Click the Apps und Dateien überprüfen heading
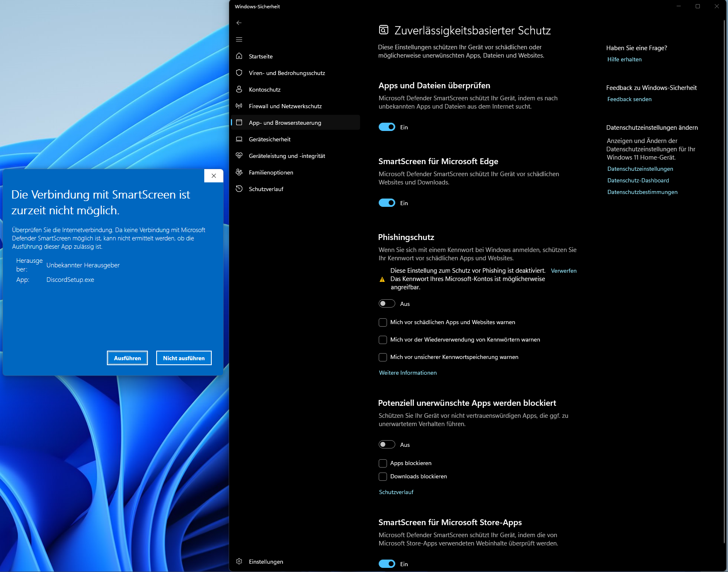Image resolution: width=728 pixels, height=572 pixels. click(434, 85)
